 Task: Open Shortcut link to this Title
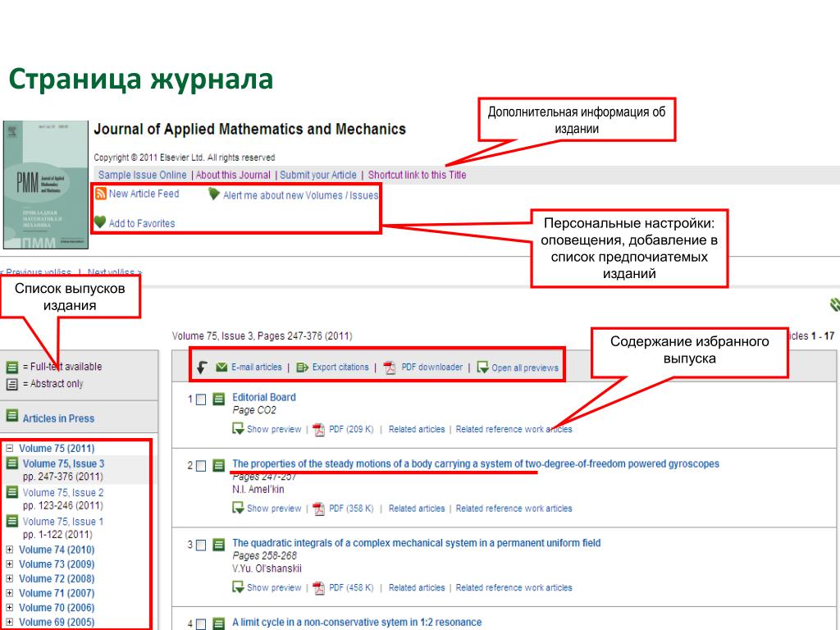coord(418,176)
